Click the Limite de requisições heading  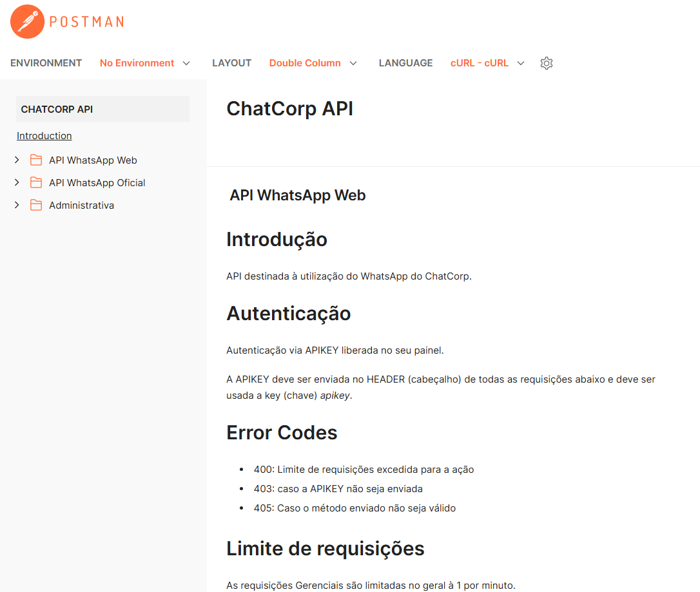326,548
